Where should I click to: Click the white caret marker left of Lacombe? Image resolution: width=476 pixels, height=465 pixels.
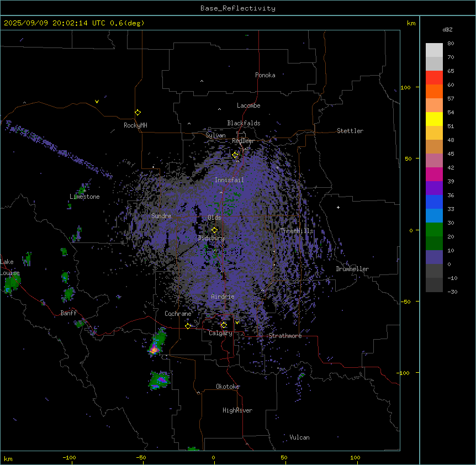[x=219, y=109]
